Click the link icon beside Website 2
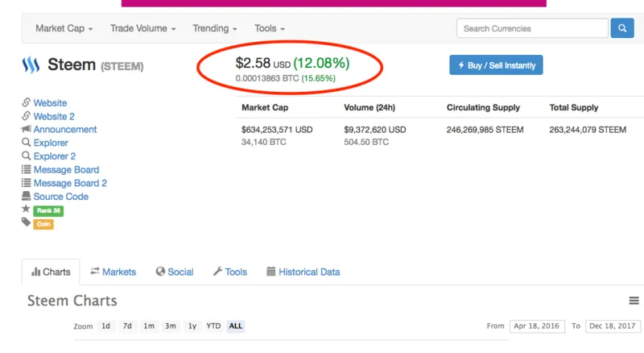This screenshot has height=353, width=644. coord(27,115)
